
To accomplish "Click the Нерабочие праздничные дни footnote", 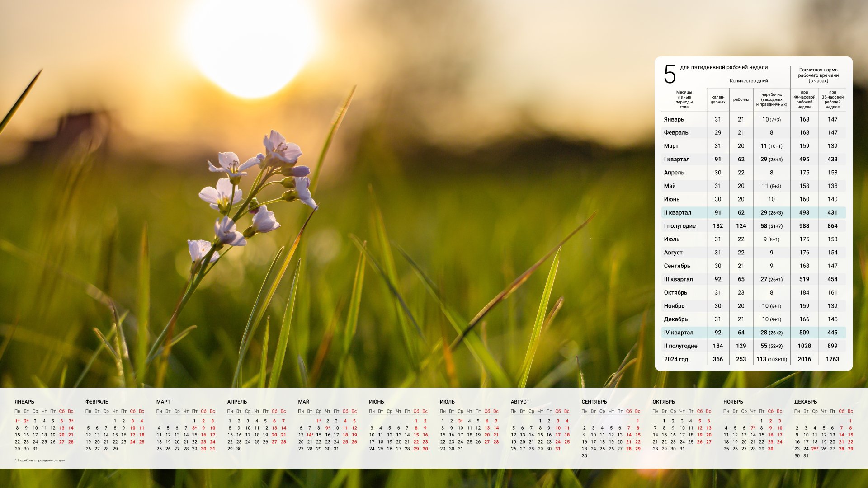I will point(41,460).
